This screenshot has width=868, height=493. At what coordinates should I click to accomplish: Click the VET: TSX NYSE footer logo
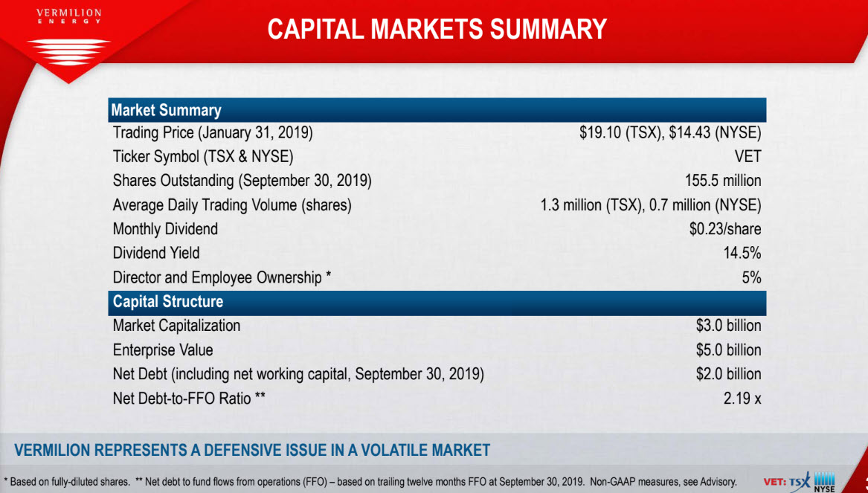799,481
